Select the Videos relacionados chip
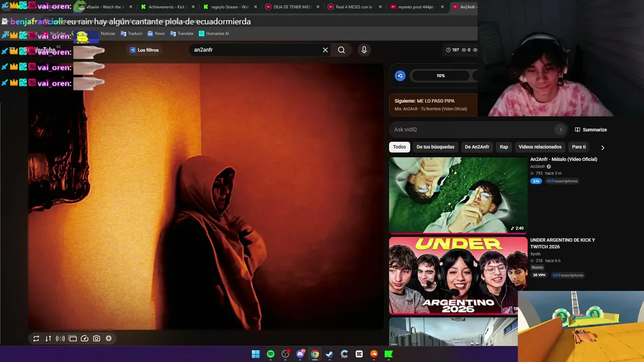Viewport: 644px width, 362px height. point(540,147)
